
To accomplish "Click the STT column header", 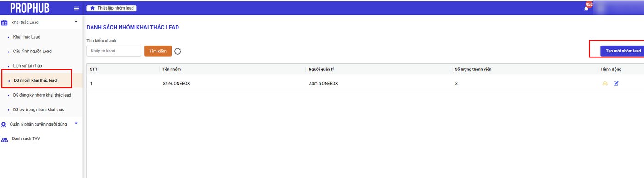I will click(x=93, y=69).
